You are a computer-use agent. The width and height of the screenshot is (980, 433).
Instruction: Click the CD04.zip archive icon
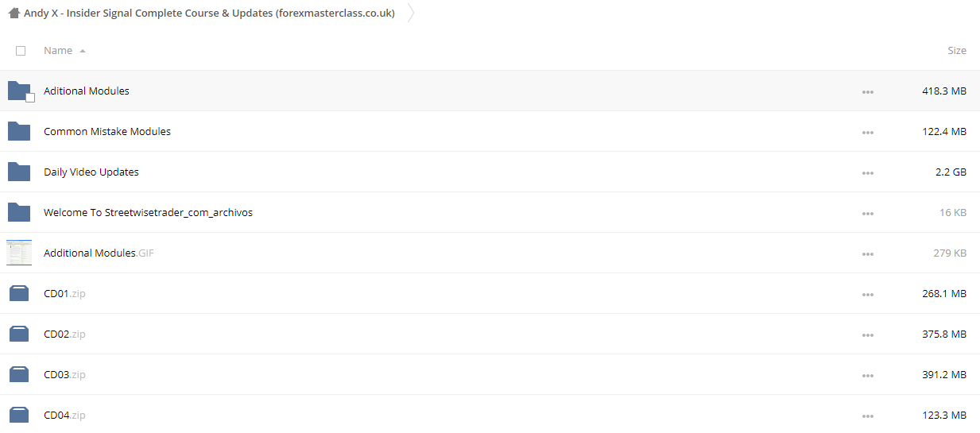[x=19, y=416]
